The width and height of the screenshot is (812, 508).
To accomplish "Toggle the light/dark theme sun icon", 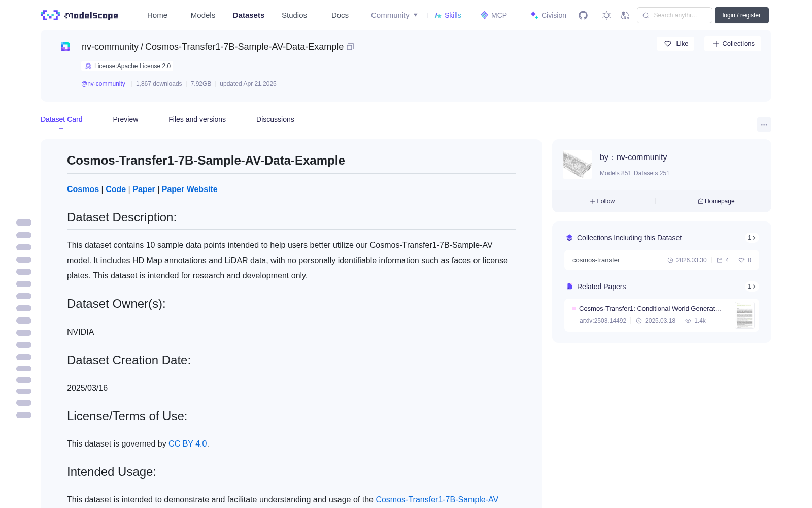I will click(x=606, y=15).
